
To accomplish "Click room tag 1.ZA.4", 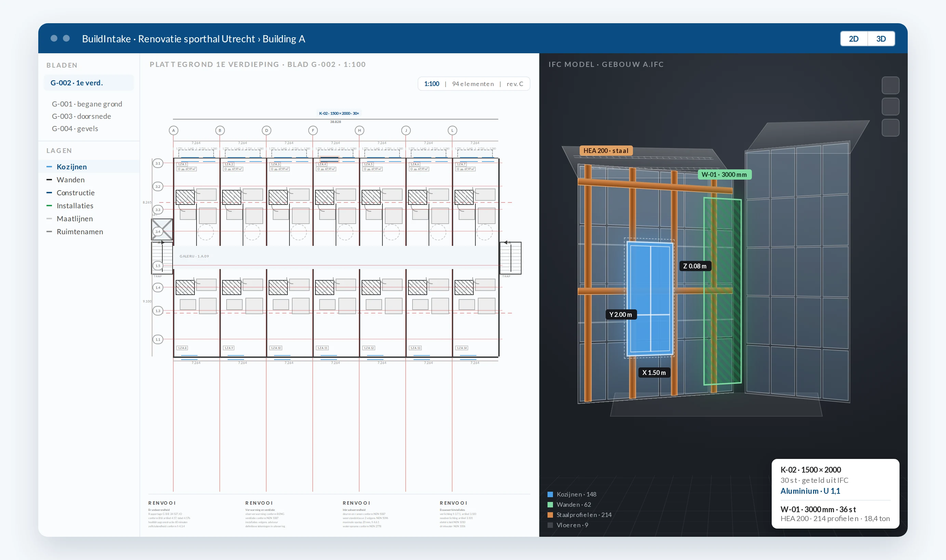I will click(x=322, y=164).
